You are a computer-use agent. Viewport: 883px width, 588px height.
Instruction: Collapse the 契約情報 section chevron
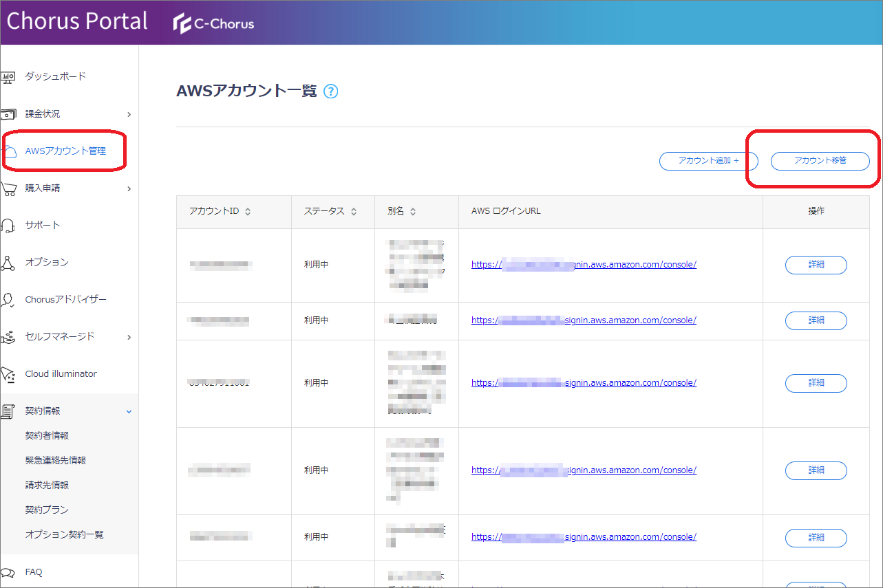tap(129, 411)
